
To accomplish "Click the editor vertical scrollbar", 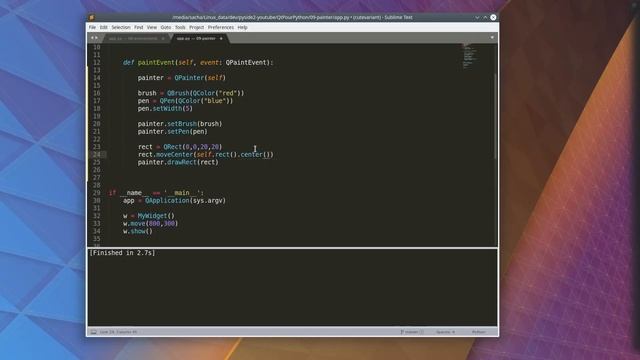I will pos(496,116).
